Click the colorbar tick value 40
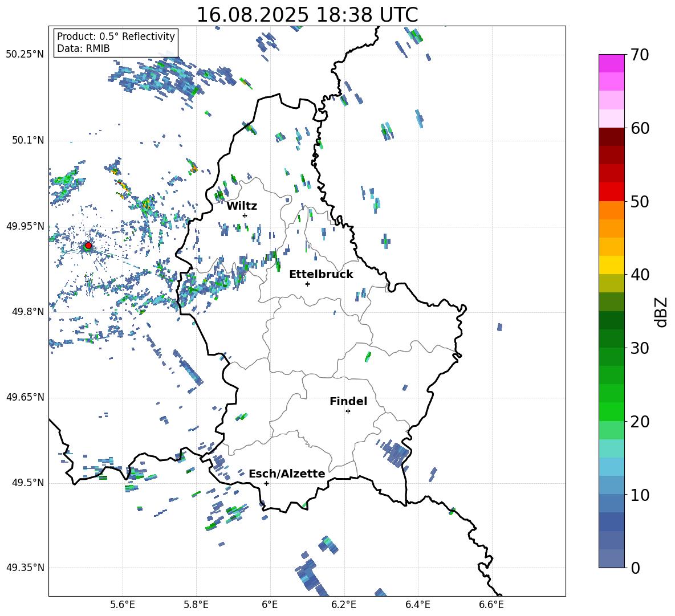The width and height of the screenshot is (675, 616). point(640,275)
